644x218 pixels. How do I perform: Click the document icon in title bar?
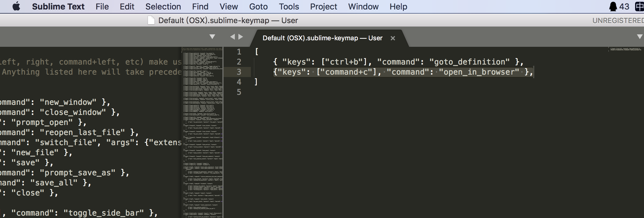coord(151,20)
